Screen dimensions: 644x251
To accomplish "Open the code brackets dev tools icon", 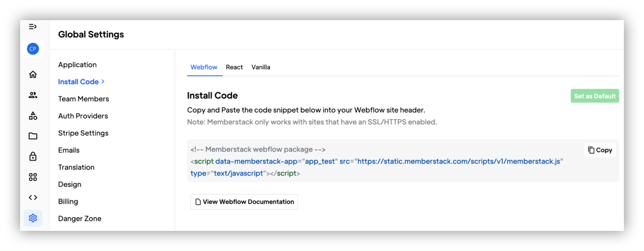I will pyautogui.click(x=33, y=197).
